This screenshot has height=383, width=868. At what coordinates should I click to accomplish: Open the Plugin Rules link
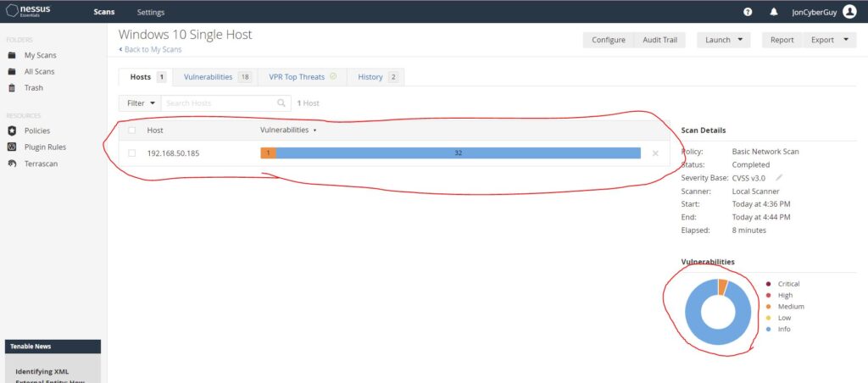point(45,147)
